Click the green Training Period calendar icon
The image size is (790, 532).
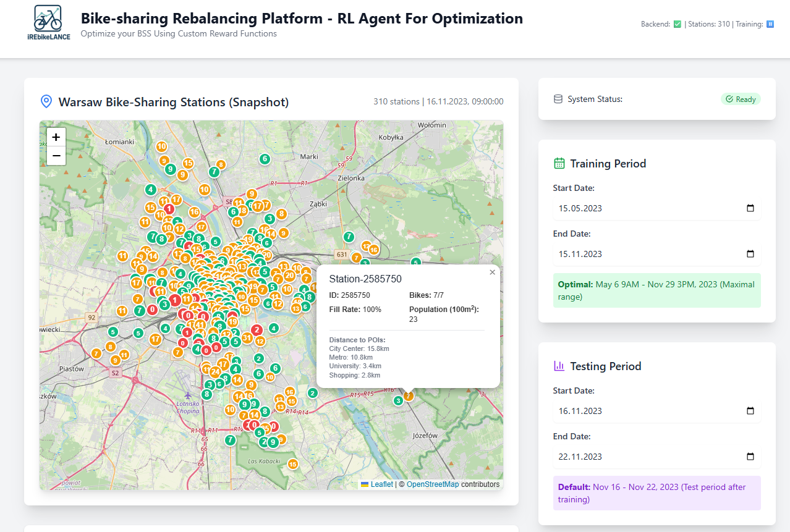pyautogui.click(x=559, y=164)
